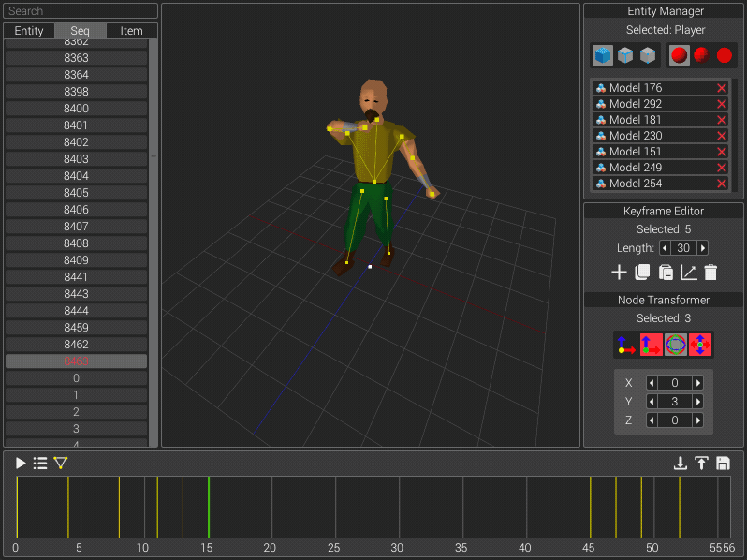This screenshot has width=747, height=560.
Task: Select the faceted red sphere shading mode
Action: click(702, 55)
